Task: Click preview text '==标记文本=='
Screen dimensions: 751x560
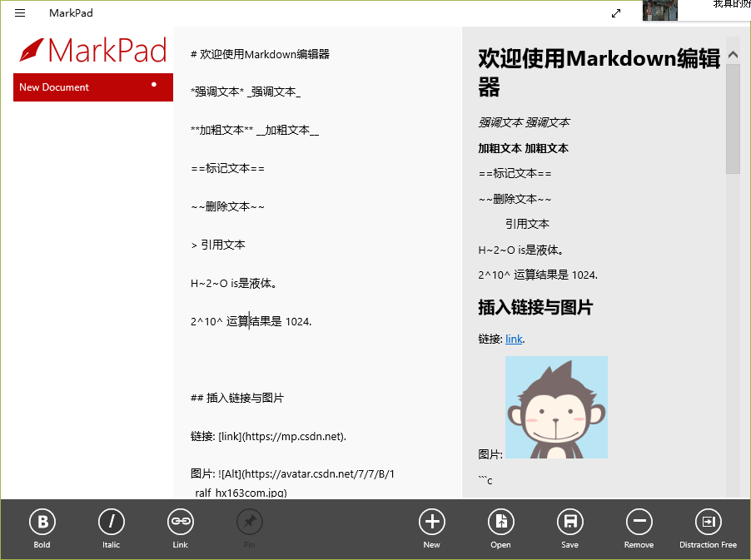Action: 515,173
